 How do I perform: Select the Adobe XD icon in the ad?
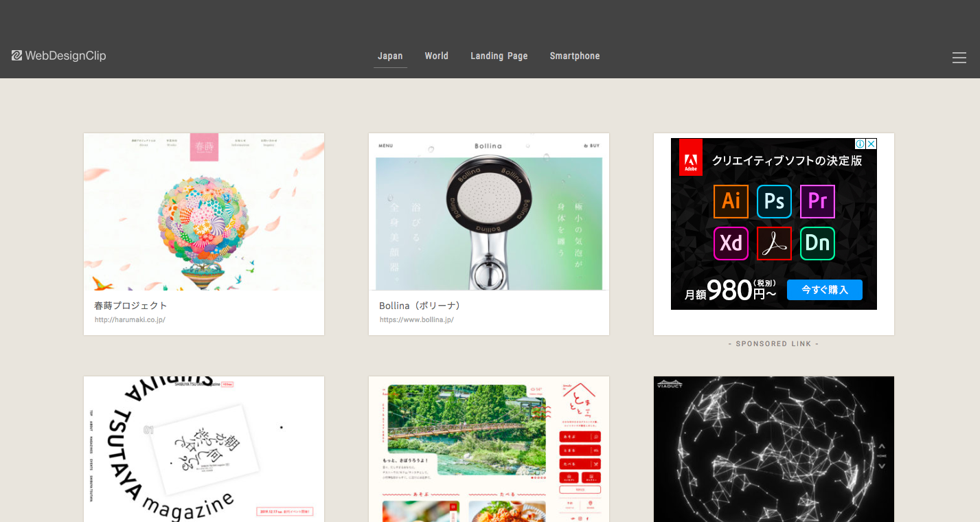[x=731, y=243]
